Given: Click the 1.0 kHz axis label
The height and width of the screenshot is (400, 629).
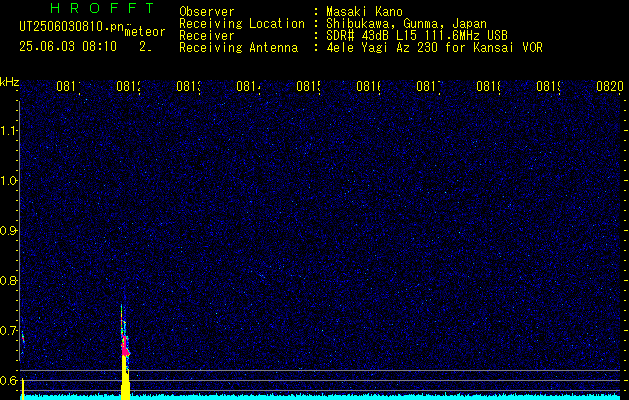Looking at the screenshot, I should click(9, 181).
